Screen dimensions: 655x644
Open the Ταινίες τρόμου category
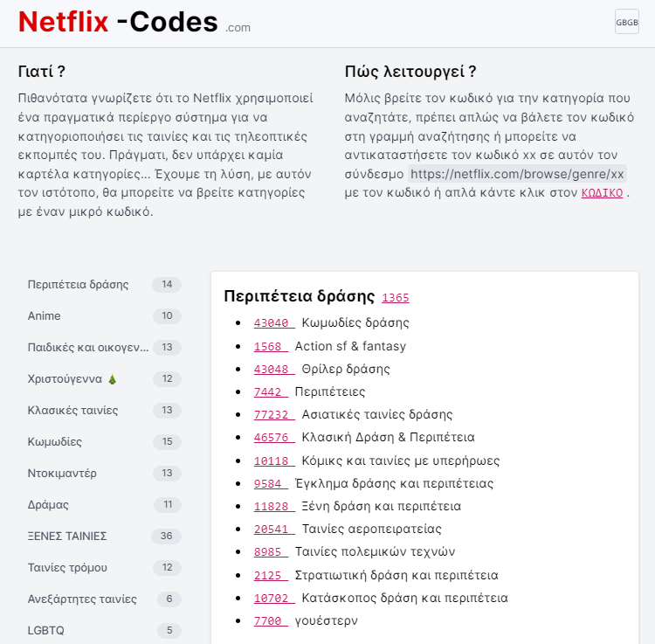pos(104,567)
